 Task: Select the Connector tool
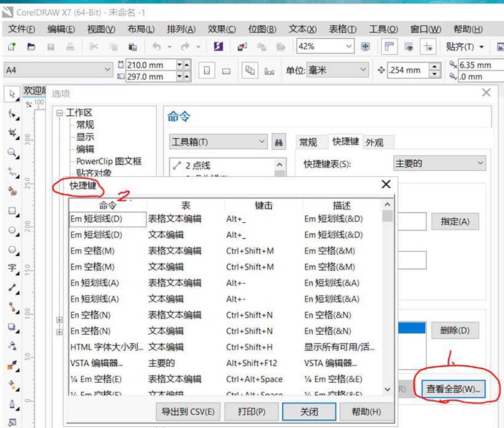click(x=13, y=307)
